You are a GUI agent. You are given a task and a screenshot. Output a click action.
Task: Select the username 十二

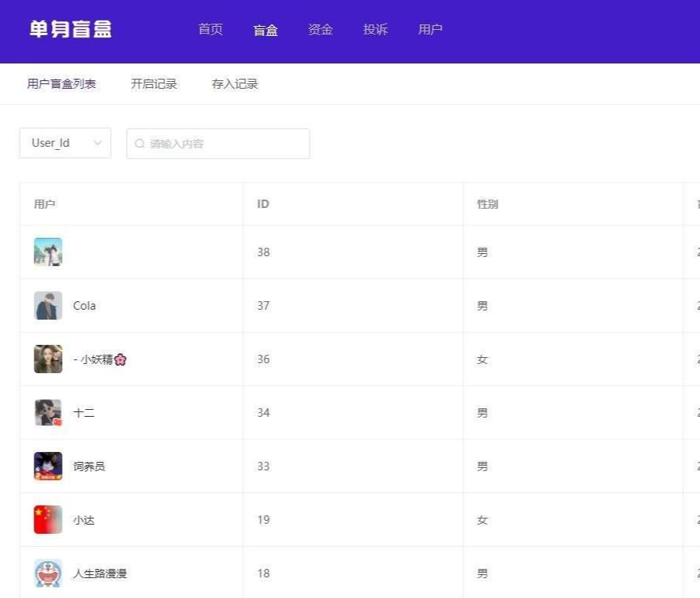click(84, 413)
